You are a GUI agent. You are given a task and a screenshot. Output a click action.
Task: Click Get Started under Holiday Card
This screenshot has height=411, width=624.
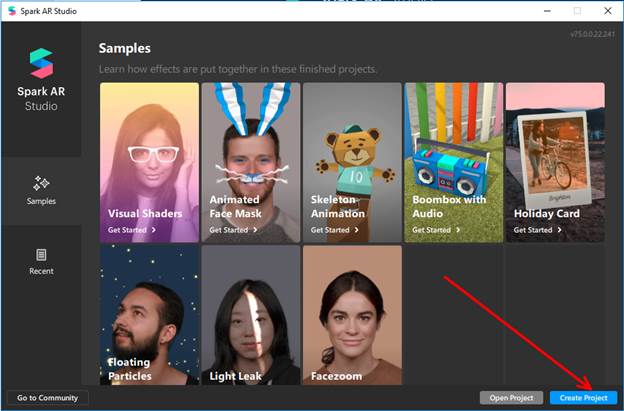pyautogui.click(x=538, y=230)
